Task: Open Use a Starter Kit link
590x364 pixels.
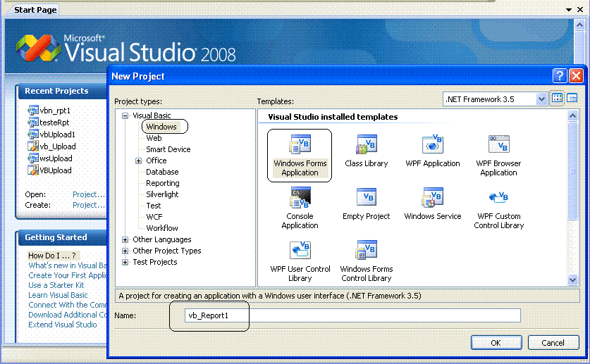Action: 56,285
